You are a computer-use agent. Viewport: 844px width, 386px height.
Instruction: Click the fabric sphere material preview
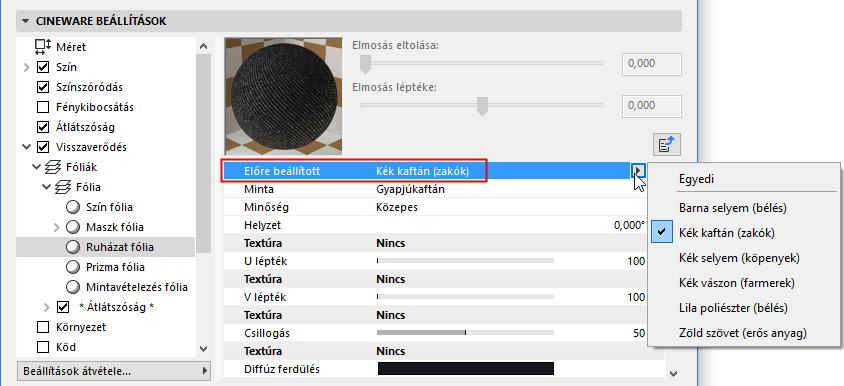coord(284,96)
